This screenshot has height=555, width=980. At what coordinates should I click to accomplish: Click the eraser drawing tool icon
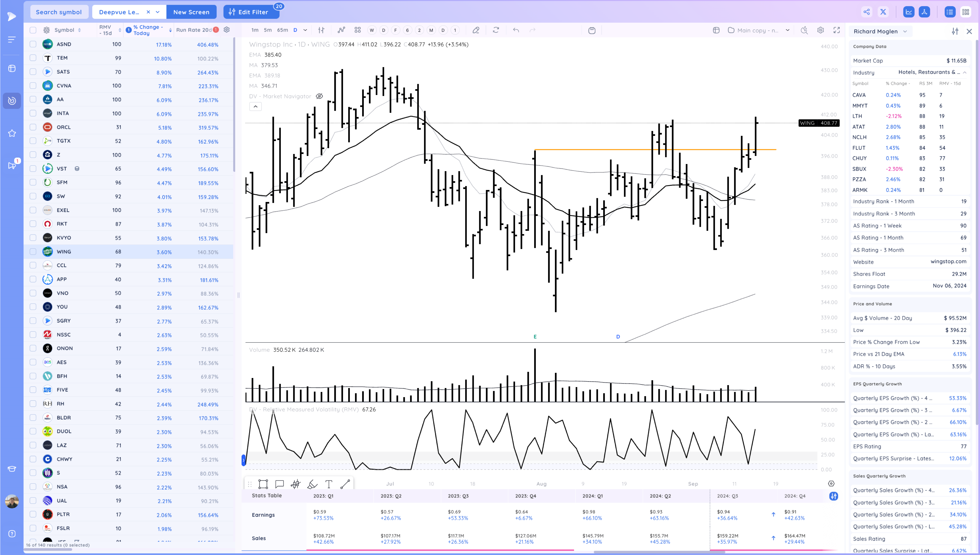[476, 30]
